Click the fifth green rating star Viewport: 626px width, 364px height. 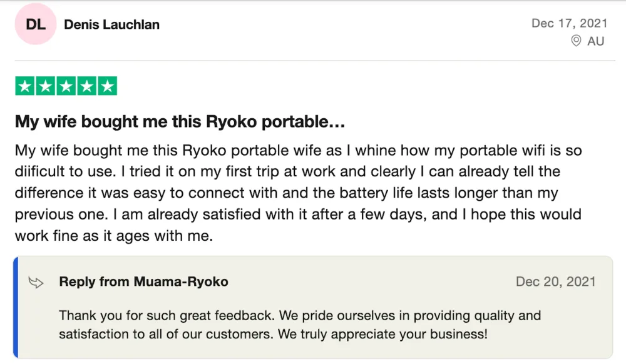click(x=107, y=86)
